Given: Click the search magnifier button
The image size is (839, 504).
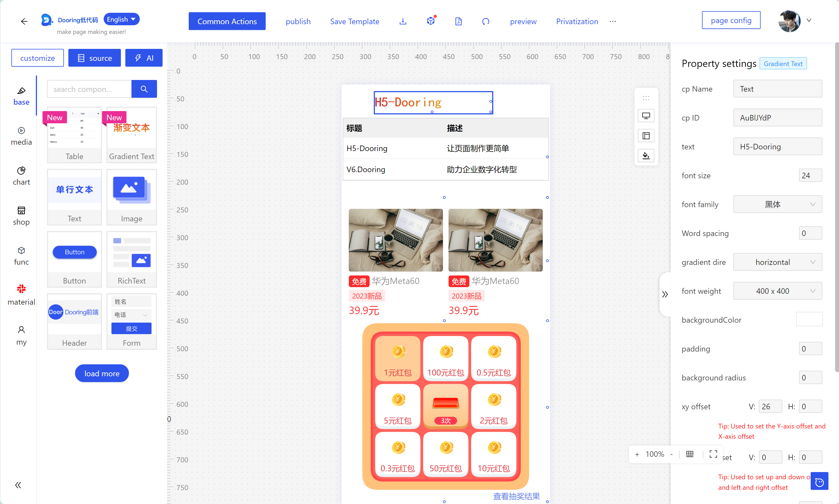Looking at the screenshot, I should 144,89.
